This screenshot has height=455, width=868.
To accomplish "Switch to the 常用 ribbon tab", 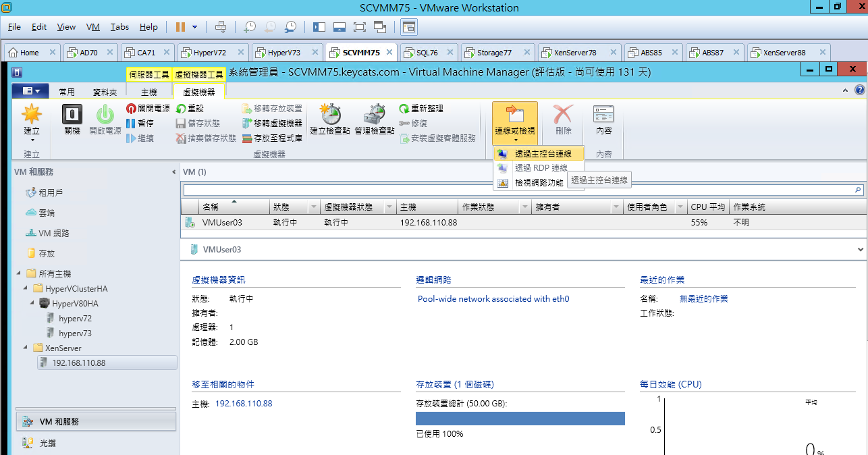I will point(67,92).
